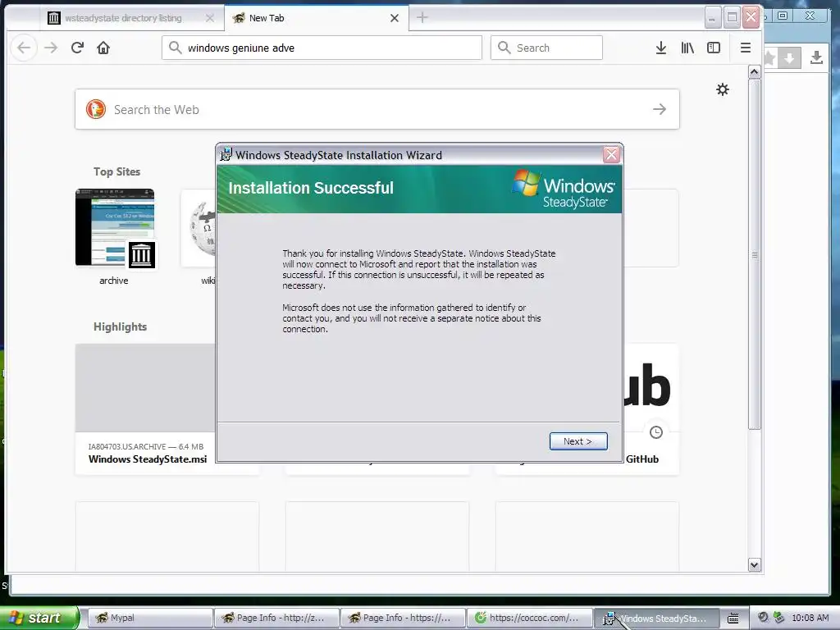Submit search with arrow in Search the Web box
The height and width of the screenshot is (630, 840).
click(x=660, y=109)
